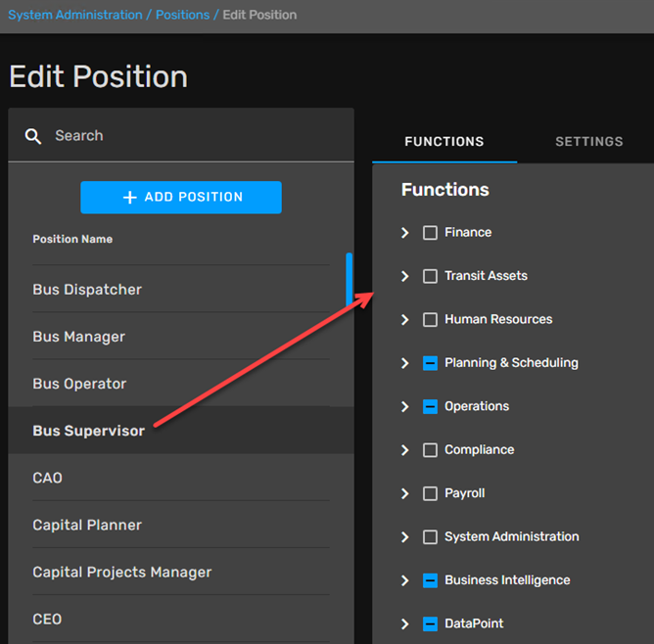
Task: Check the Finance checkbox
Action: click(x=430, y=233)
